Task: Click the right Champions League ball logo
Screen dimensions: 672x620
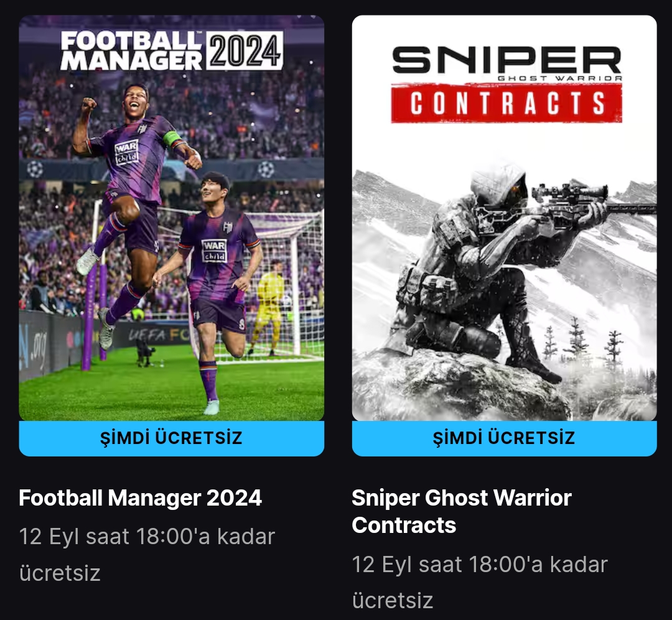Action: (x=266, y=169)
